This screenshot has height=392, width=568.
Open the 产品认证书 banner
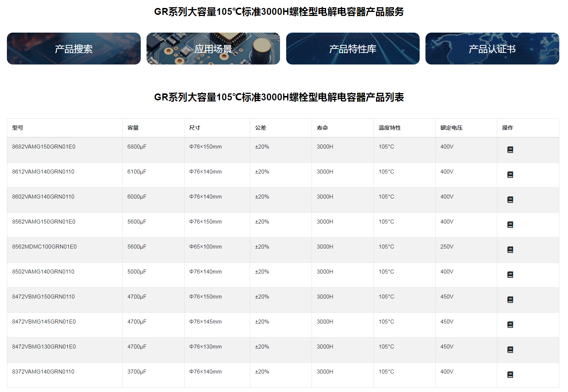tap(492, 49)
